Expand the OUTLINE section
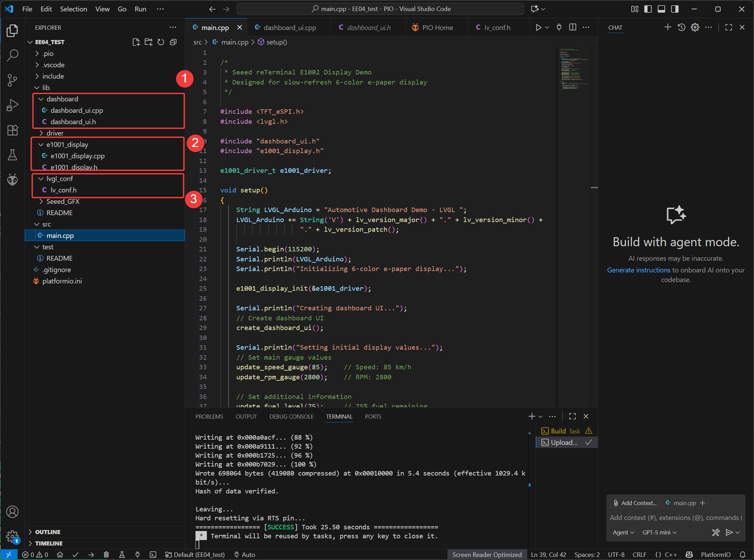 coord(48,532)
